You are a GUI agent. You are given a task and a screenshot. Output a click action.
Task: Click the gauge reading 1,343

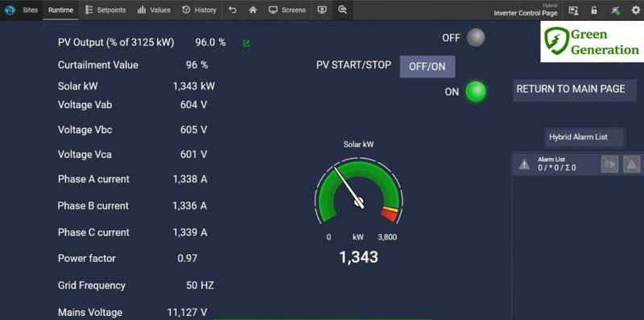click(x=358, y=257)
